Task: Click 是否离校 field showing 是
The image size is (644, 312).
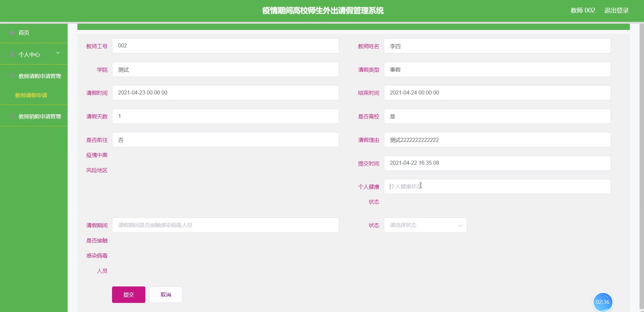Action: tap(497, 116)
